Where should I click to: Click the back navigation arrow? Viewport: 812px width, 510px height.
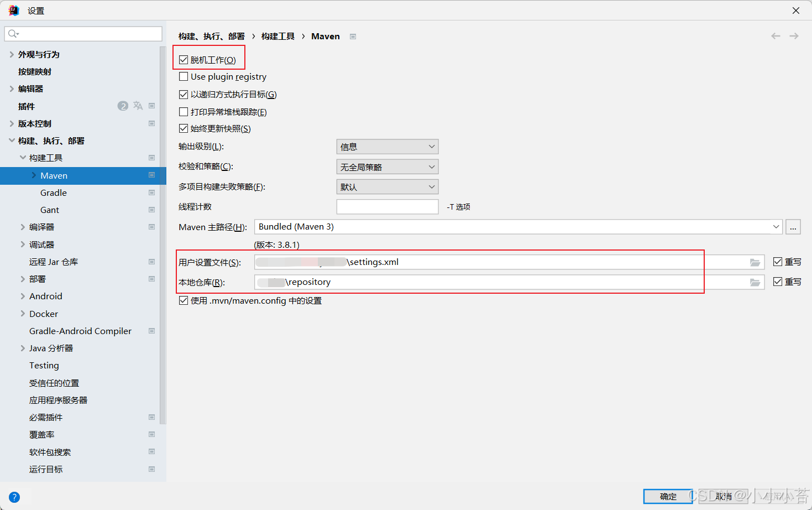click(776, 36)
